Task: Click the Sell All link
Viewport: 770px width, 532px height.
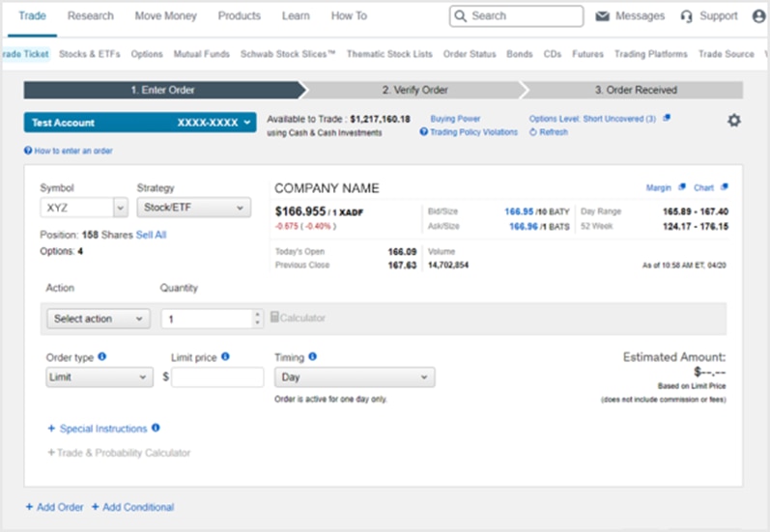Action: (151, 235)
